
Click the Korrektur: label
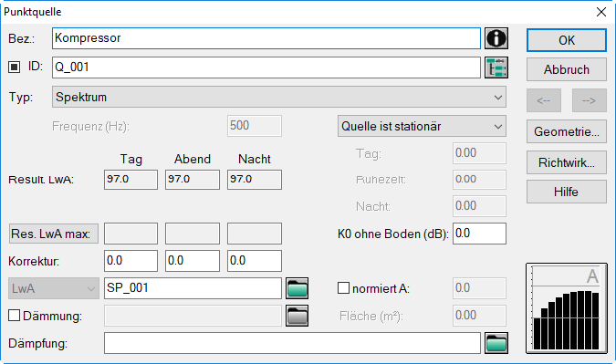[x=34, y=261]
